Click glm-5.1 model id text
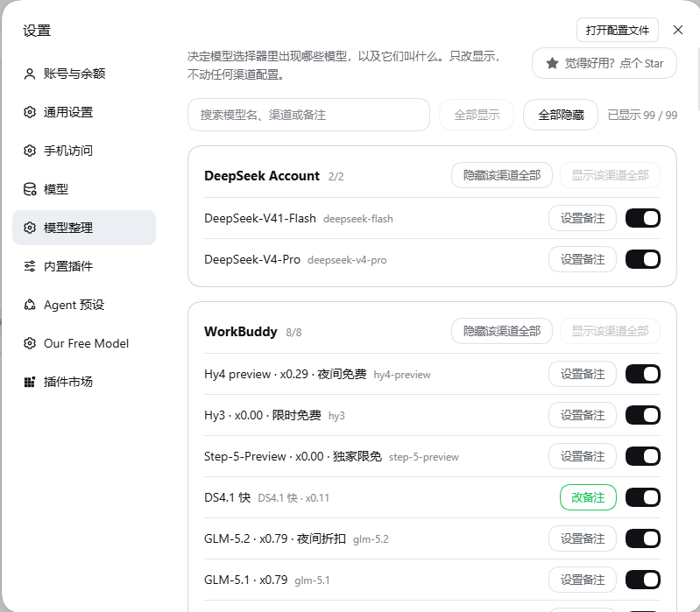The image size is (700, 612). pyautogui.click(x=312, y=580)
